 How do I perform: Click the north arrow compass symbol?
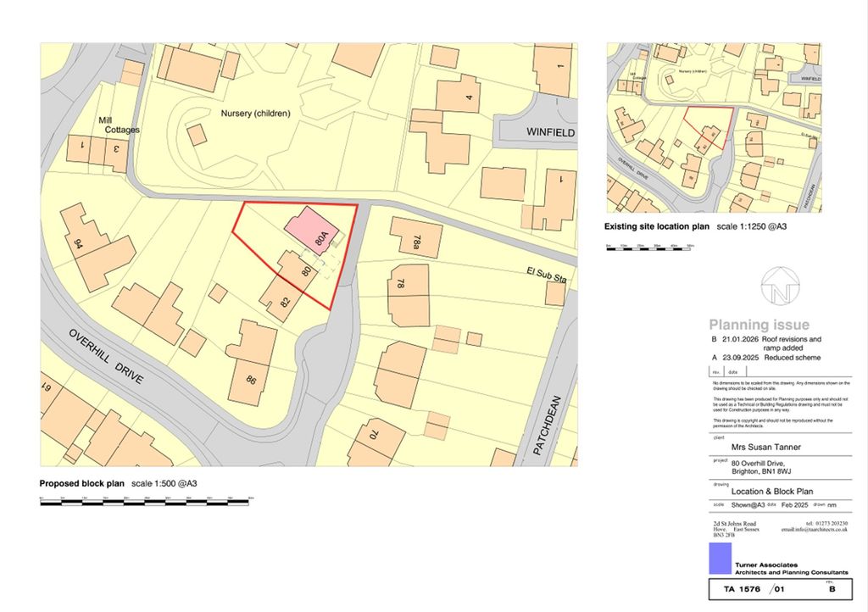(779, 286)
